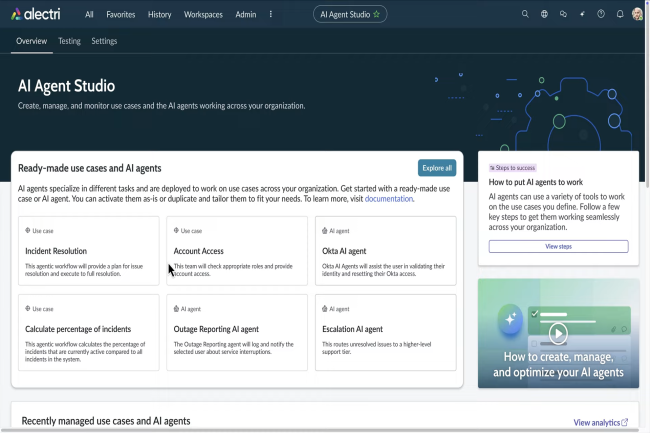Open the help question mark icon

tap(601, 15)
